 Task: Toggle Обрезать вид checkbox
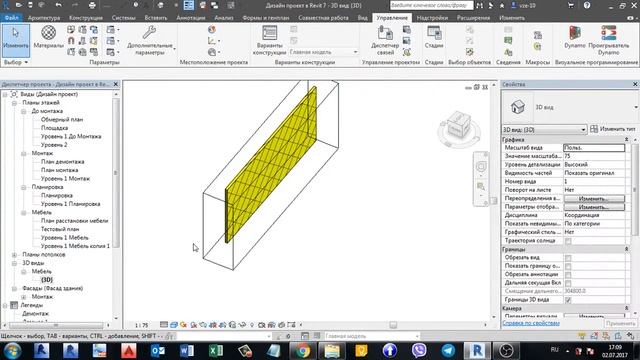568,258
